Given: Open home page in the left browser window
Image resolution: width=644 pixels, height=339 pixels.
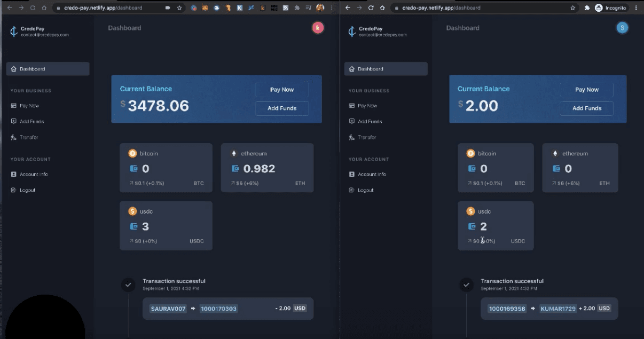Looking at the screenshot, I should (x=44, y=8).
